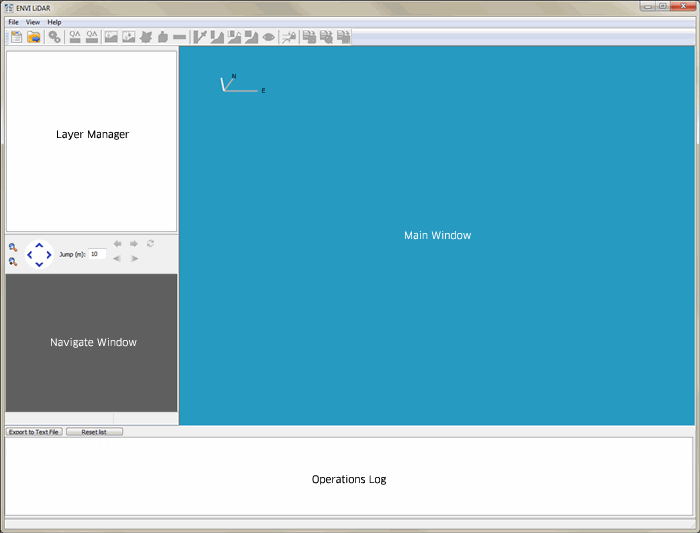
Task: Click the N/E compass axes indicator
Action: point(243,83)
